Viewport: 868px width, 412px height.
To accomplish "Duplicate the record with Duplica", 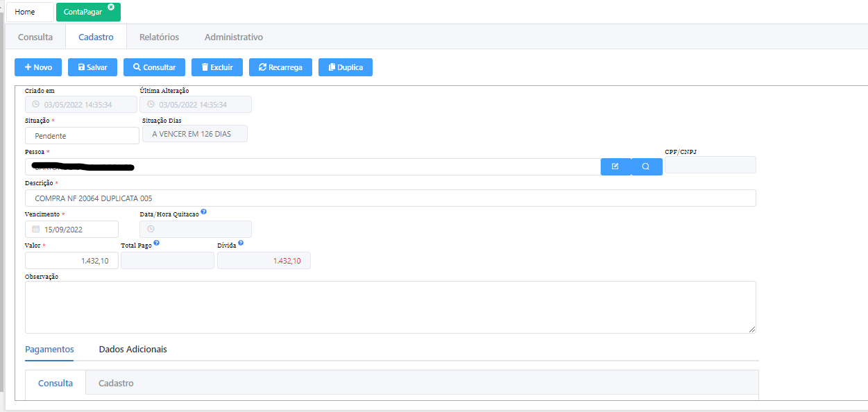I will [x=345, y=67].
